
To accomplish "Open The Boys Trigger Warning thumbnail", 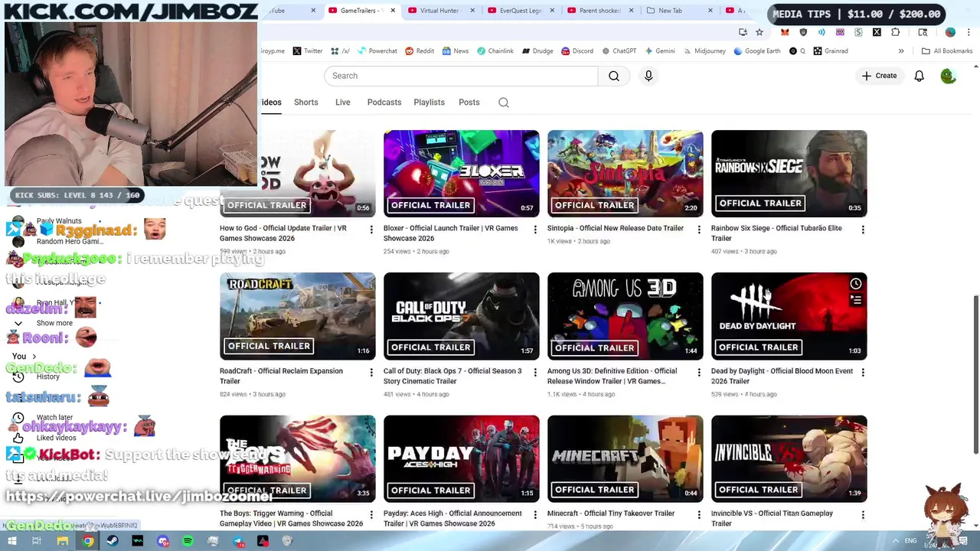I will coord(297,458).
